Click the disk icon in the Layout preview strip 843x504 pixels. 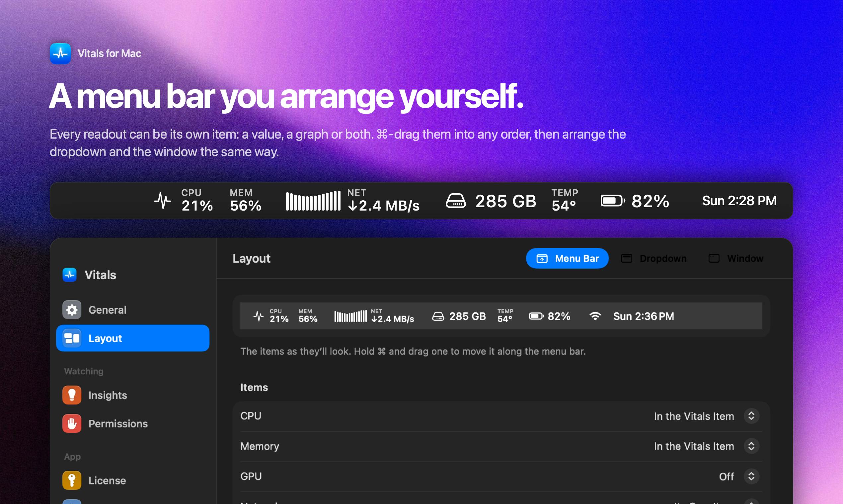pyautogui.click(x=438, y=316)
